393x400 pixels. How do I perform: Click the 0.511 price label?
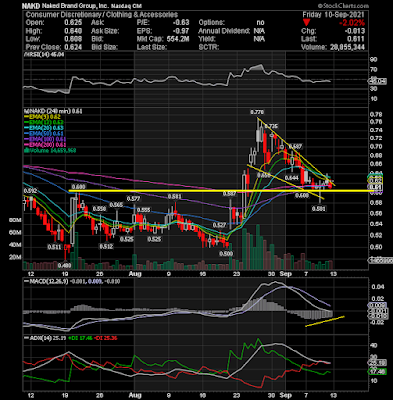pyautogui.click(x=55, y=247)
